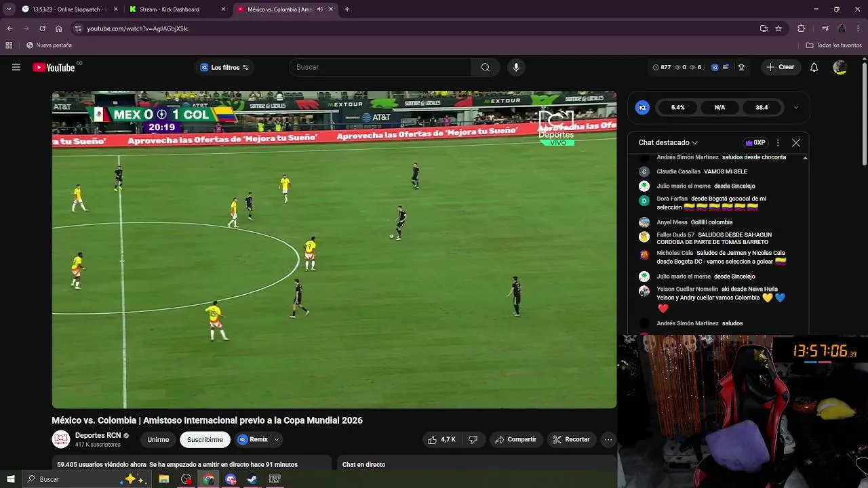Open the install/cast icon in address bar

pyautogui.click(x=764, y=28)
